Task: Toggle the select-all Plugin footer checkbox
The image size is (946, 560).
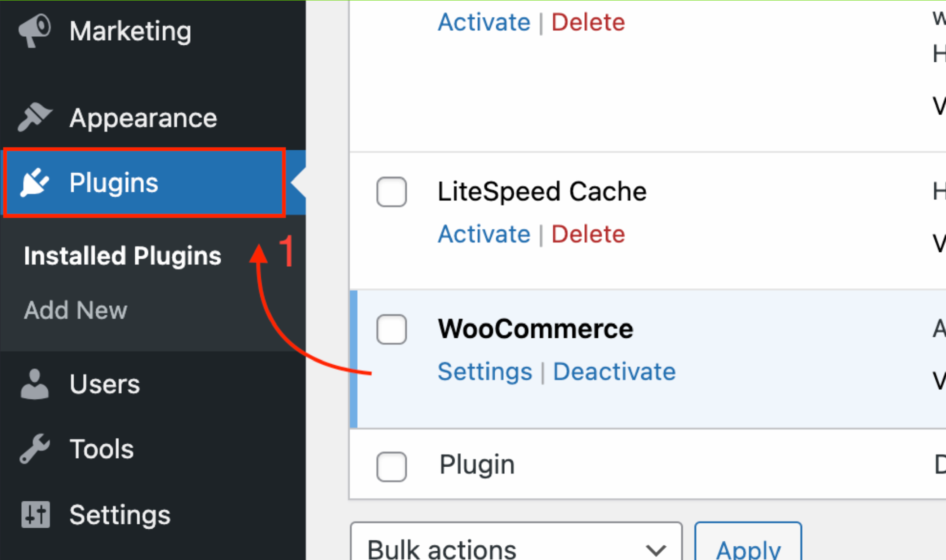Action: (391, 466)
